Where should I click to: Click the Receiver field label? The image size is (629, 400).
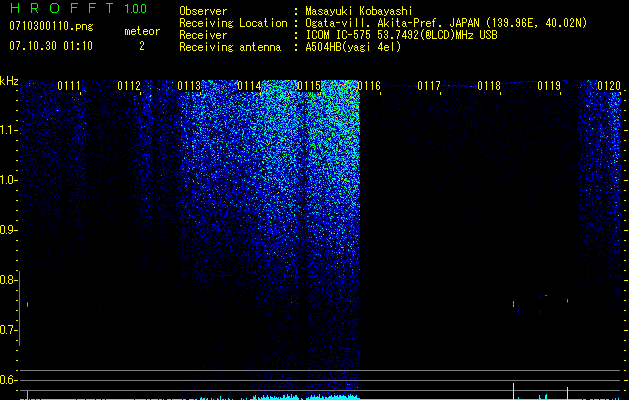pyautogui.click(x=203, y=35)
